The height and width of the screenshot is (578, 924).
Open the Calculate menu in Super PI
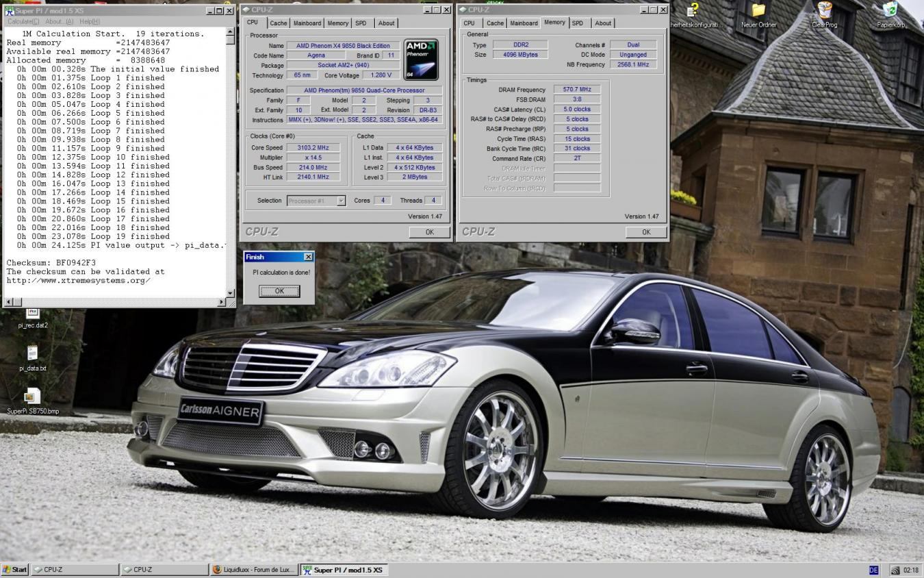click(x=23, y=22)
